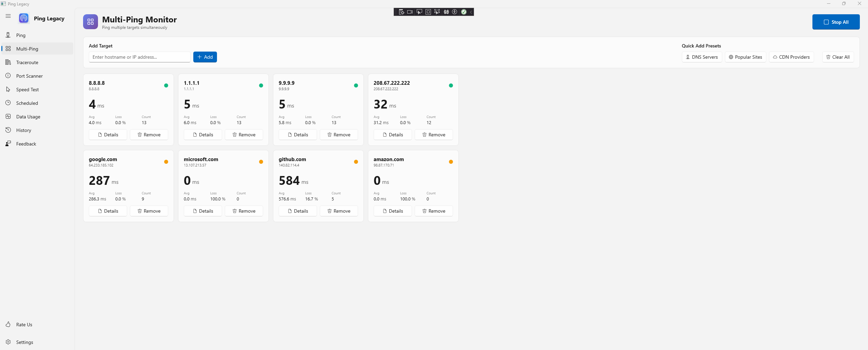Image resolution: width=868 pixels, height=350 pixels.
Task: Click the 64.233.185.102 address under google.com
Action: [x=101, y=165]
